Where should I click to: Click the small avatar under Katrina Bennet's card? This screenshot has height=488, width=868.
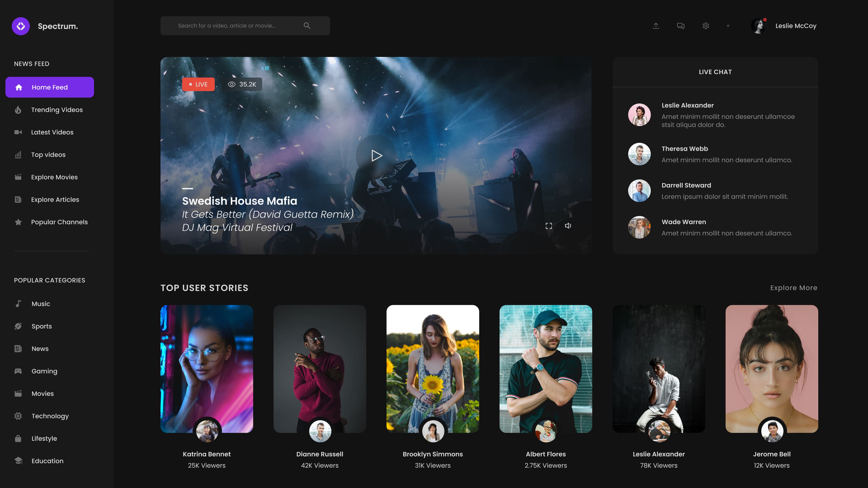[207, 431]
